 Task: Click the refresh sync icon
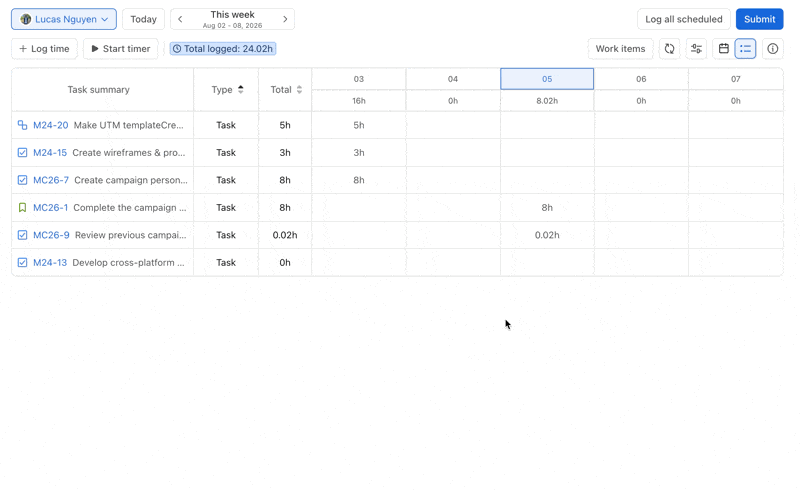tap(669, 49)
